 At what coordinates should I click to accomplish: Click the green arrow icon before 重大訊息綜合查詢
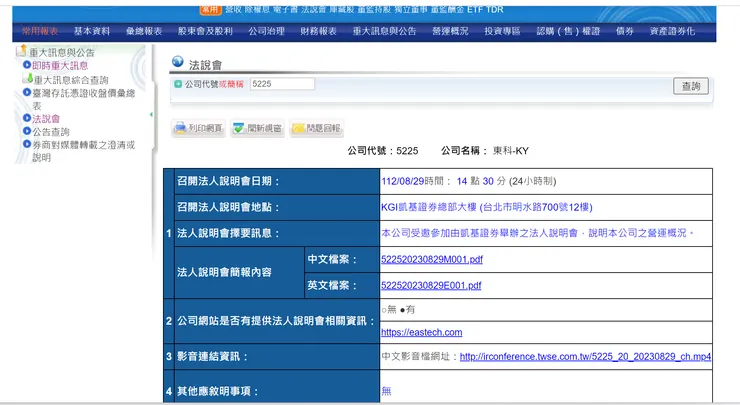28,78
